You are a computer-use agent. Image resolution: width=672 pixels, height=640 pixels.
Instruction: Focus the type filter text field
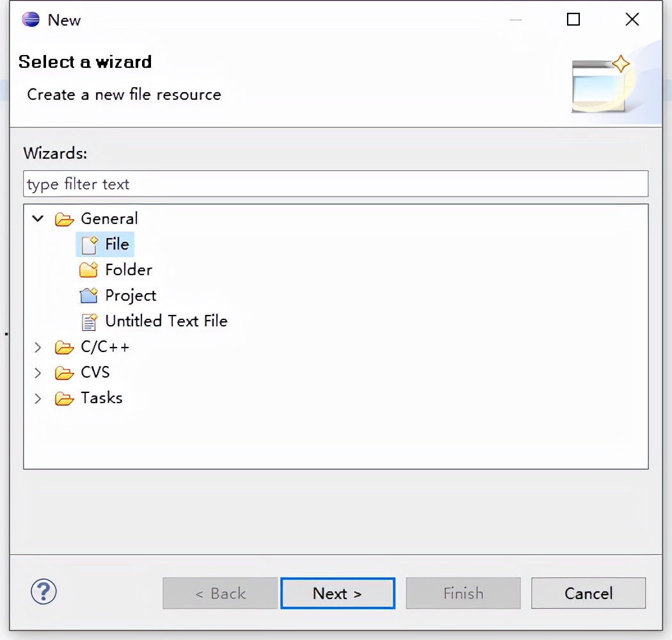click(x=335, y=184)
